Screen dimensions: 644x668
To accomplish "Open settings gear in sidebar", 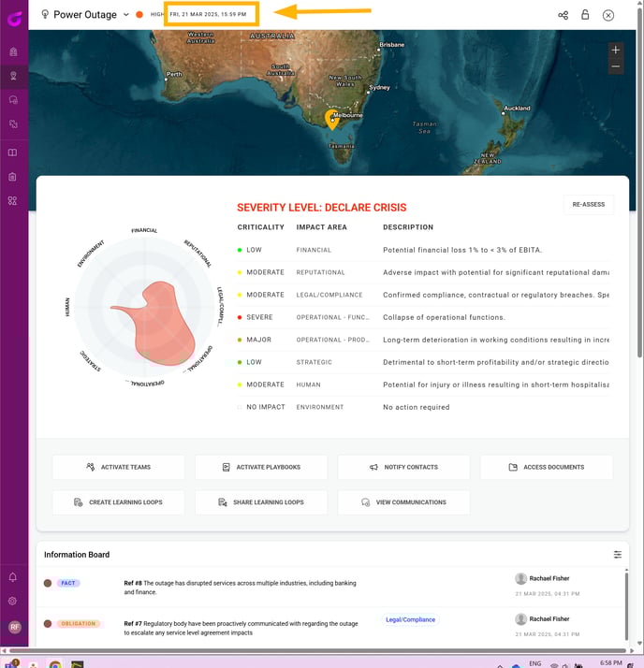I will point(13,602).
